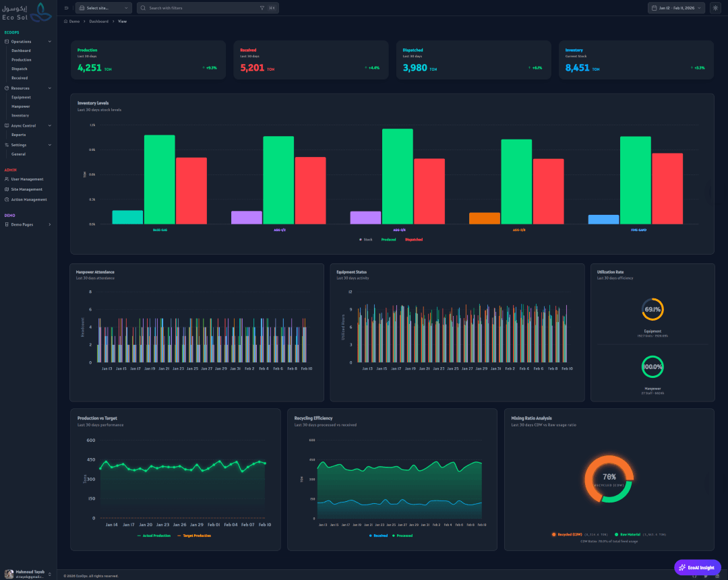Toggle light mode with the sun icon
Screen dimensions: 728x580
tap(717, 7)
